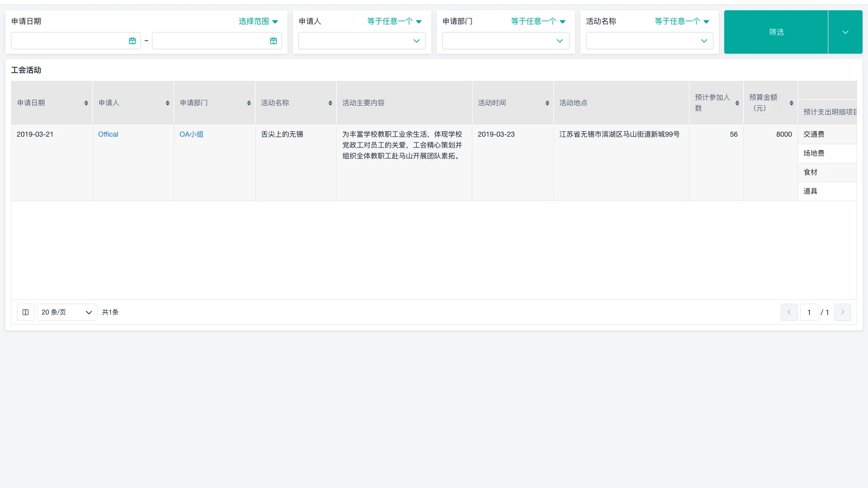Click the 工会活动 table title
Viewport: 868px width, 488px height.
click(26, 70)
